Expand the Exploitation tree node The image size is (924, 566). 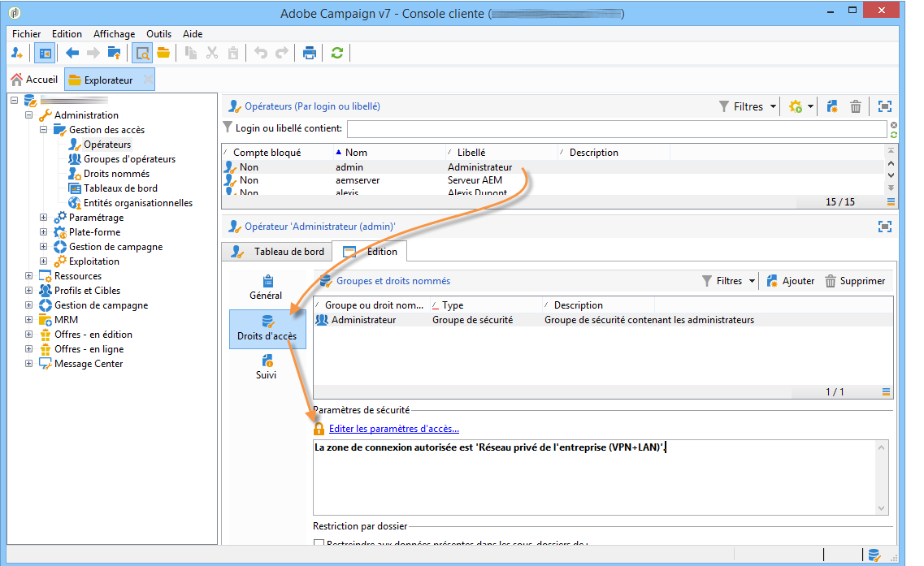[x=44, y=261]
